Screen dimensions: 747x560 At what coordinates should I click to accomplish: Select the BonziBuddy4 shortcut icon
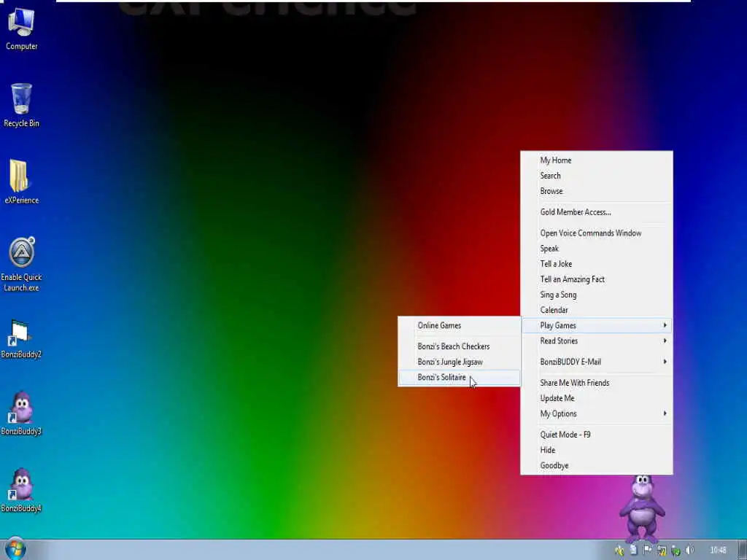[21, 491]
